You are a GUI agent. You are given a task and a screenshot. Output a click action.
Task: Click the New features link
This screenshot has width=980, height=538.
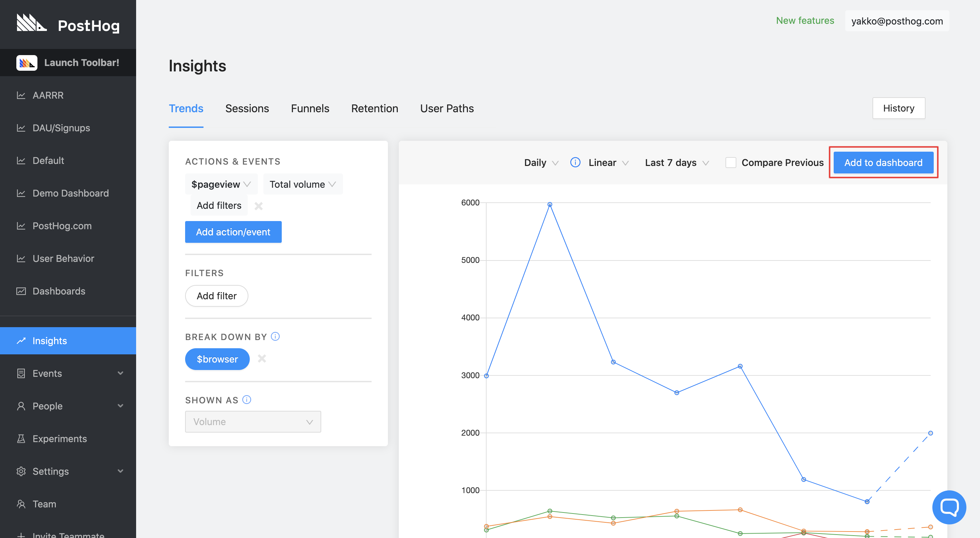pos(805,20)
